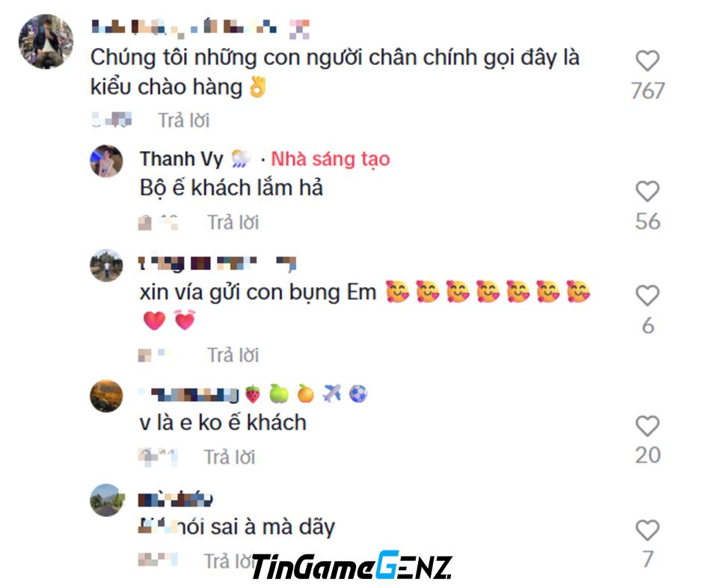Click the TinGameGENZ watermark logo
The width and height of the screenshot is (703, 588).
click(x=352, y=565)
